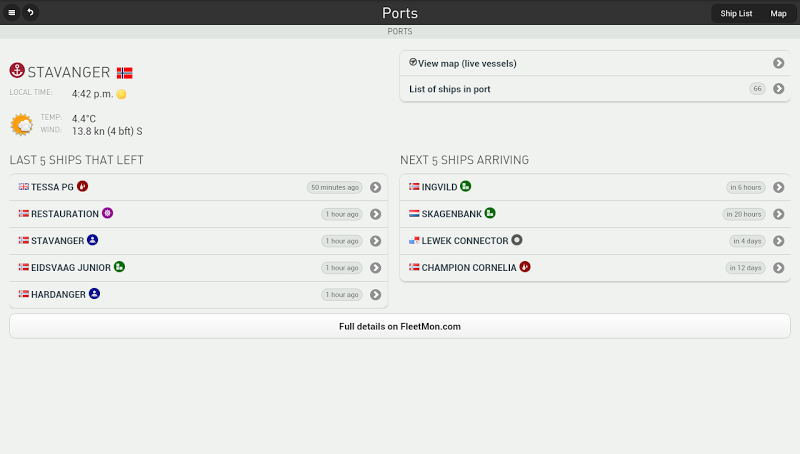Click the Stavanger red anchor icon

point(17,71)
